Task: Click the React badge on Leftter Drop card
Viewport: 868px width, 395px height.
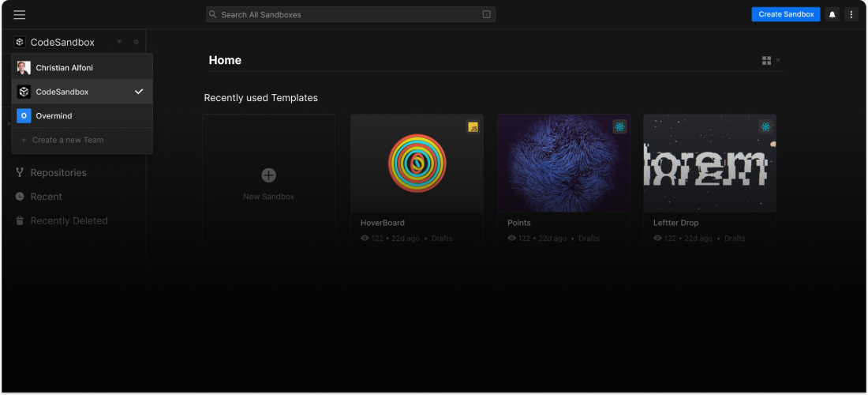Action: pyautogui.click(x=765, y=127)
